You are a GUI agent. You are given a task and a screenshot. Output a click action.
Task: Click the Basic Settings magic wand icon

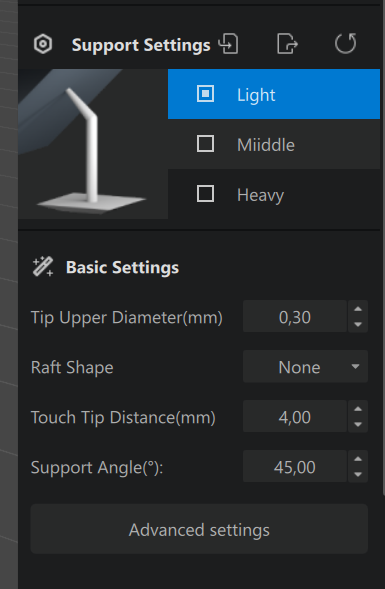point(43,267)
